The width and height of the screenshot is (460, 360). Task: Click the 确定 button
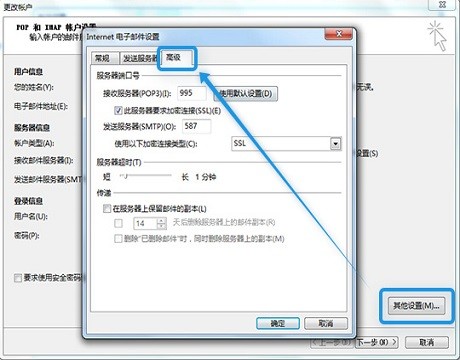[278, 323]
